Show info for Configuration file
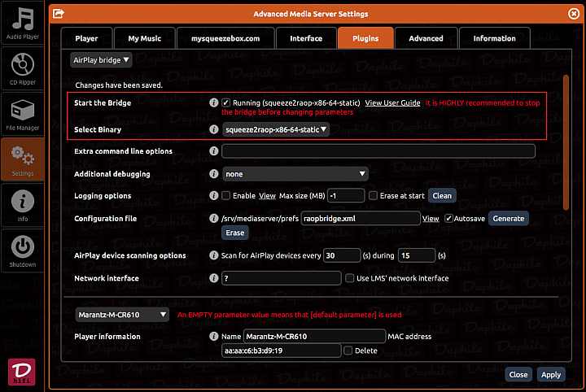Viewport: 586px width, 392px height. (213, 219)
